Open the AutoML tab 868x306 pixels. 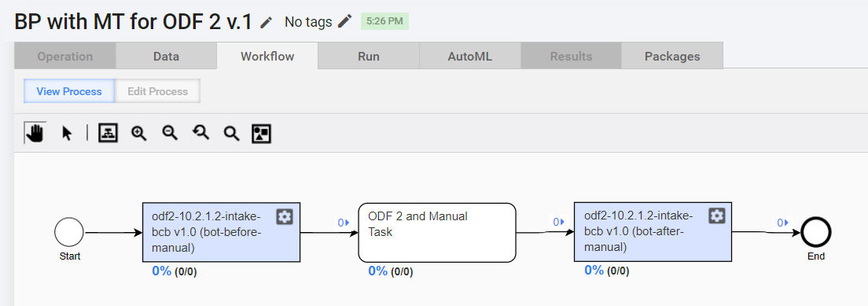[470, 56]
